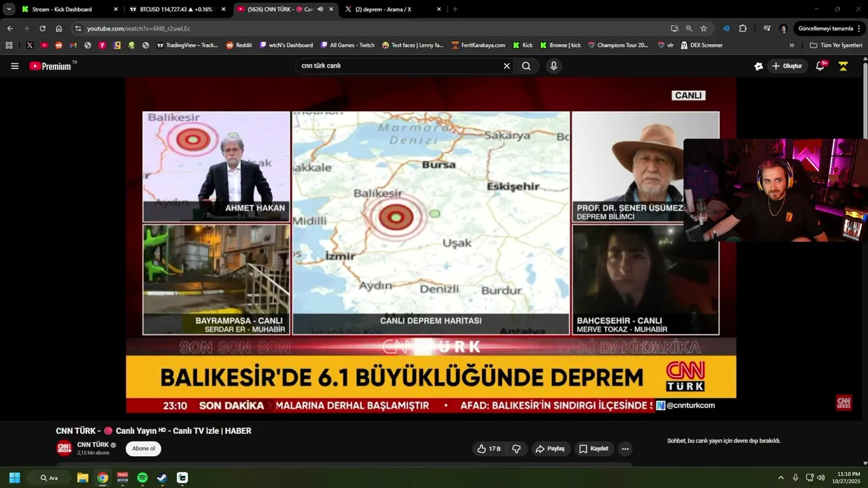
Task: Open FeritKarakaya.com bookmark
Action: tap(478, 45)
